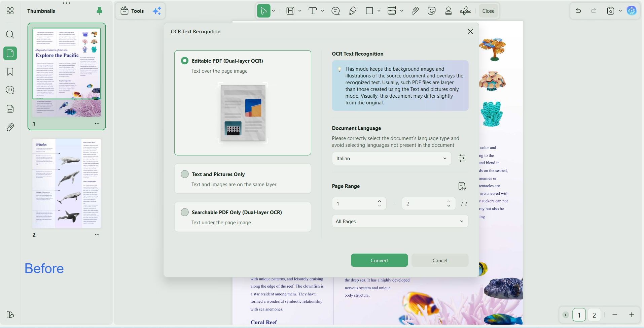
Task: Pin the Thumbnails panel
Action: pos(100,11)
